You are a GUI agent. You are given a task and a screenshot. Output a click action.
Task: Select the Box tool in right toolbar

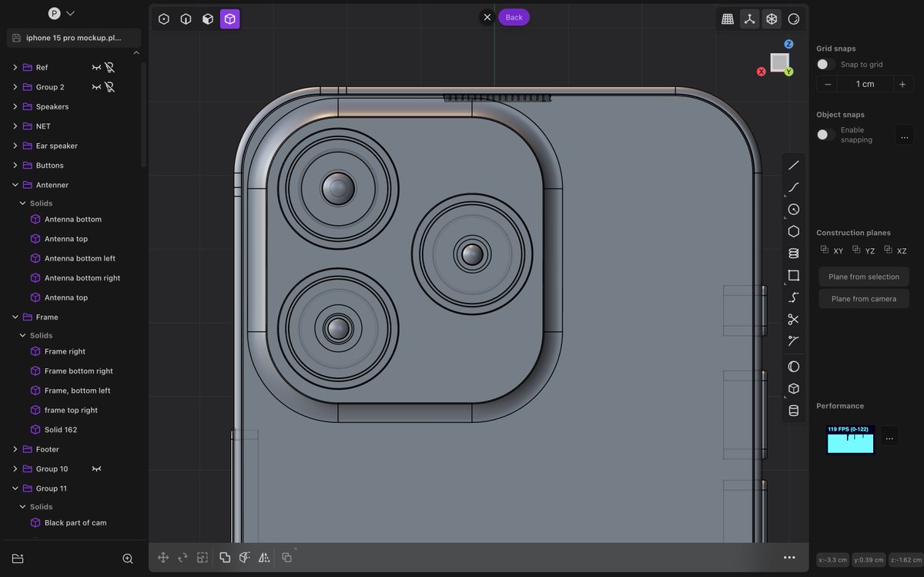coord(794,389)
